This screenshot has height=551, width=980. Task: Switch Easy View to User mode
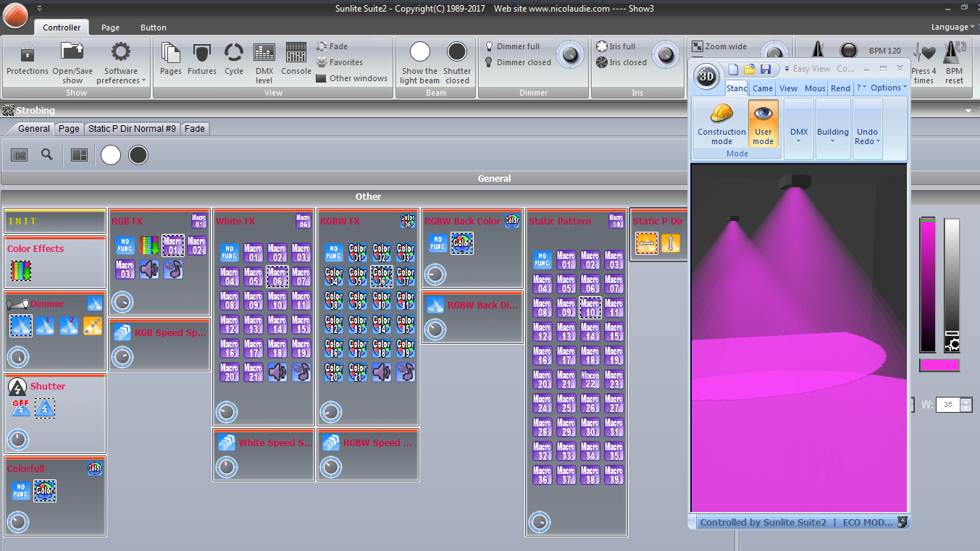point(763,124)
